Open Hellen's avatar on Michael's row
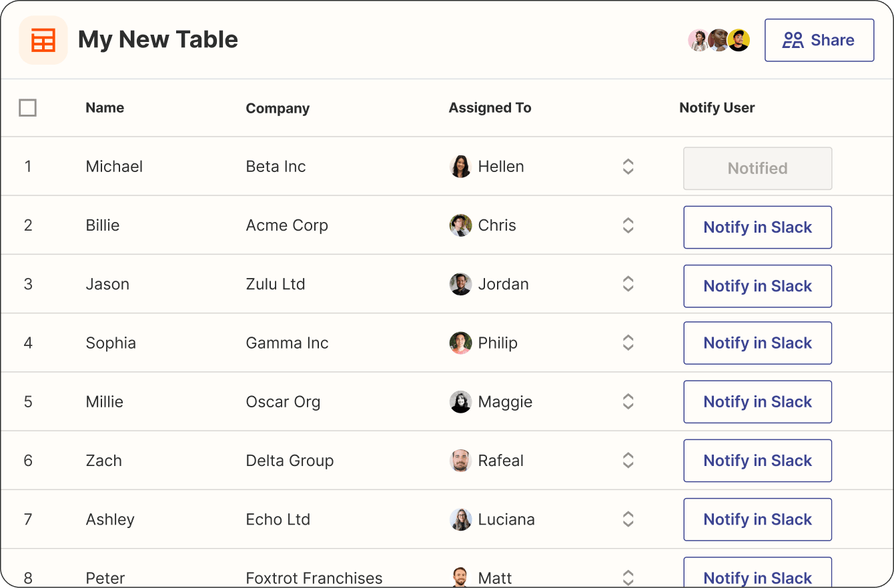 [x=460, y=166]
